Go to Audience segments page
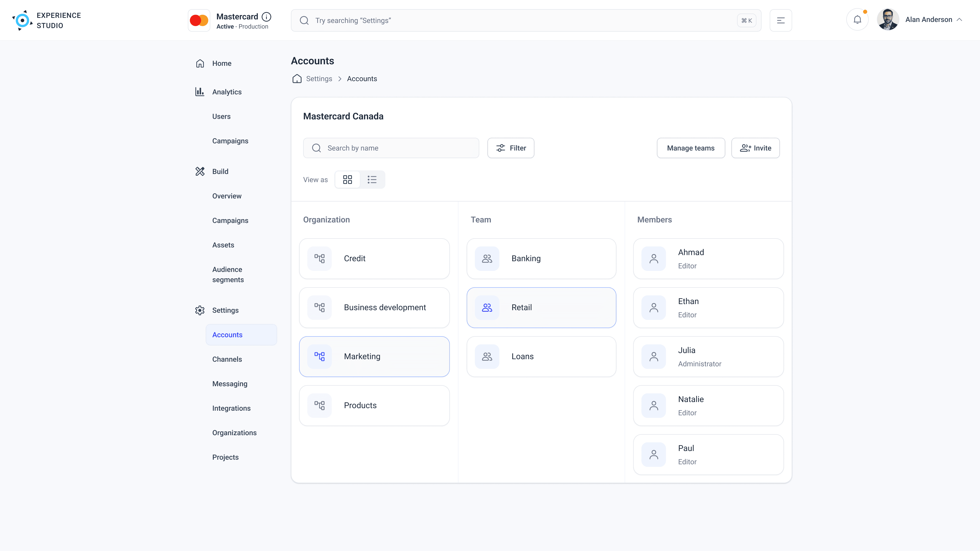 [228, 274]
